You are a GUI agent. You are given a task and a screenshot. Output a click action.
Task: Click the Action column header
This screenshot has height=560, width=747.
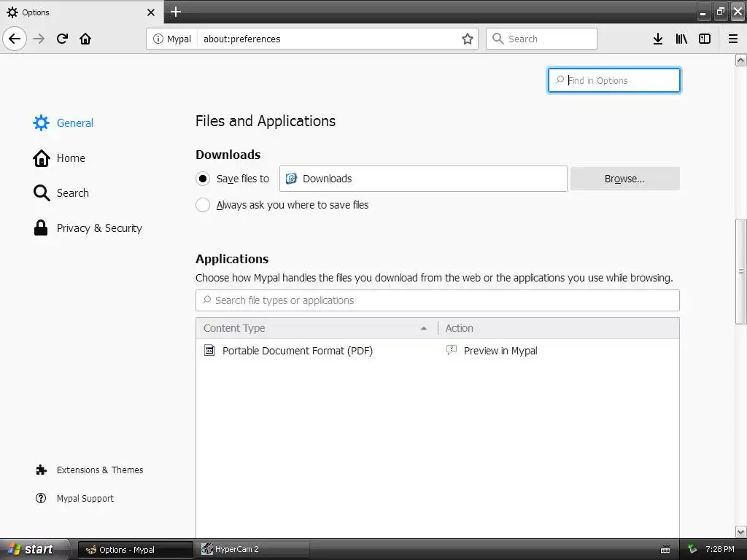tap(558, 328)
